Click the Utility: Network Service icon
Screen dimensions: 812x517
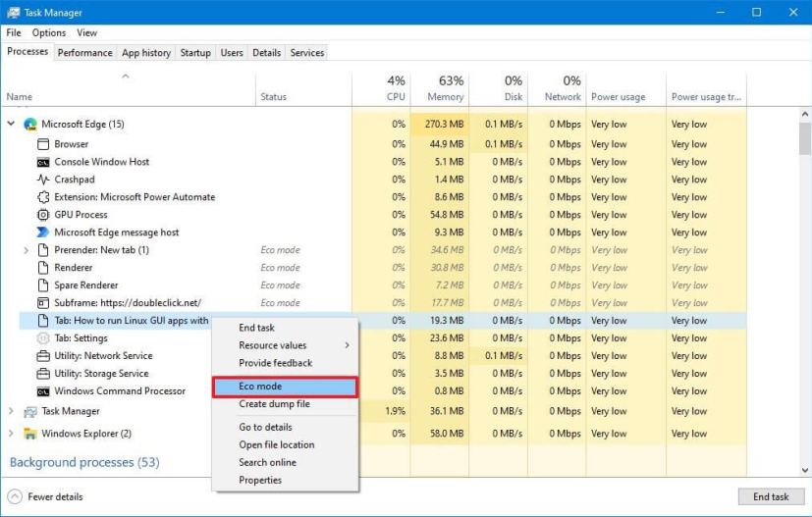(43, 356)
